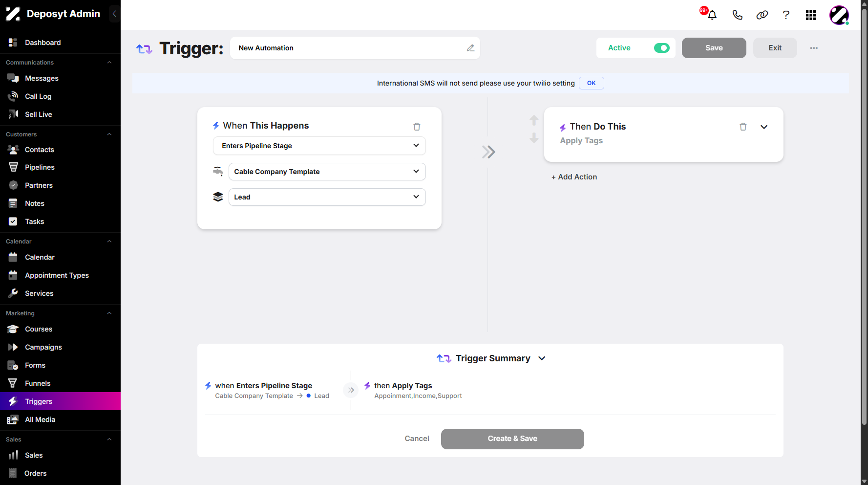Collapse the sidebar with the chevron
Screen dimensions: 868x485
[114, 14]
